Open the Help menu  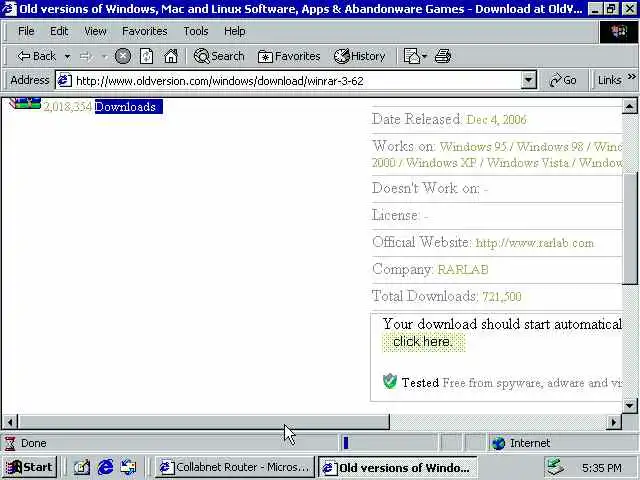pyautogui.click(x=235, y=31)
